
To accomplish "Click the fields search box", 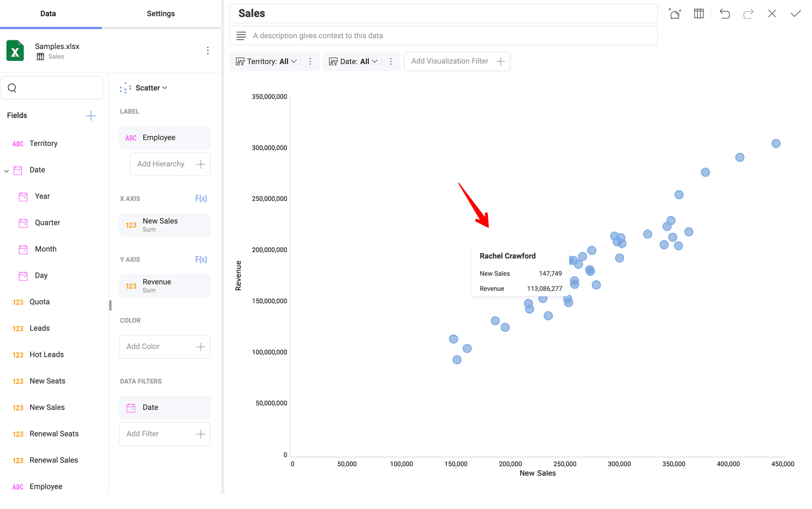I will point(52,88).
